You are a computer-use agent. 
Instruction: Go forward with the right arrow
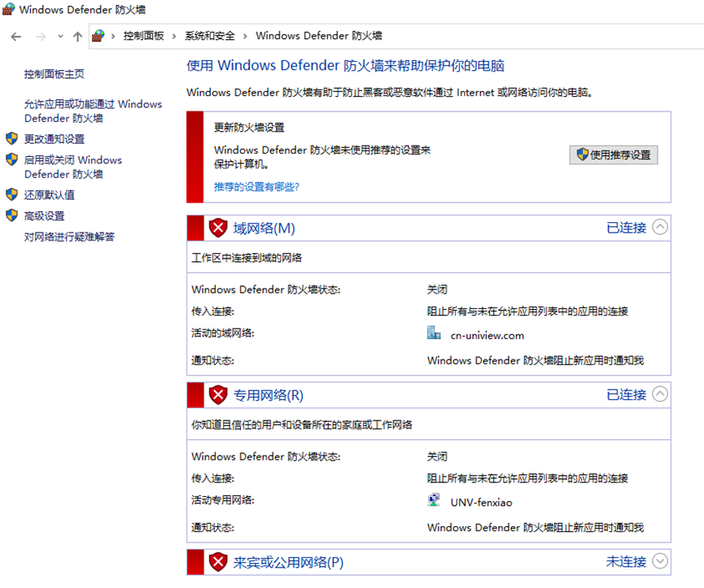(x=41, y=37)
